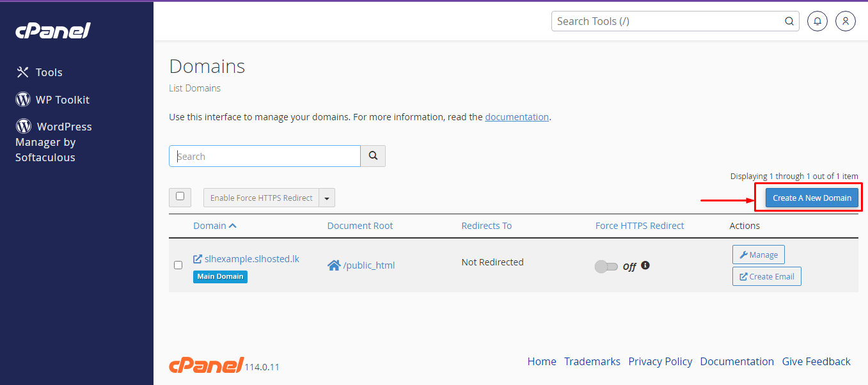Click the home icon next to /public_html

point(334,265)
